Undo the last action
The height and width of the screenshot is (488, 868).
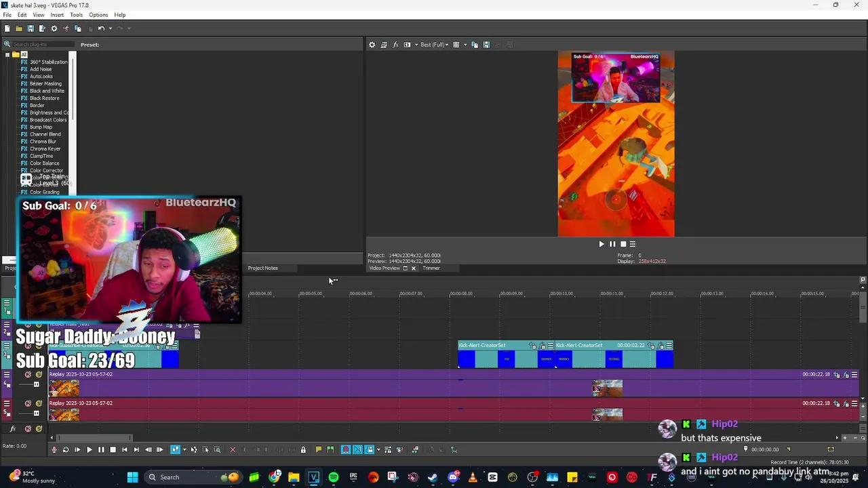[x=100, y=28]
